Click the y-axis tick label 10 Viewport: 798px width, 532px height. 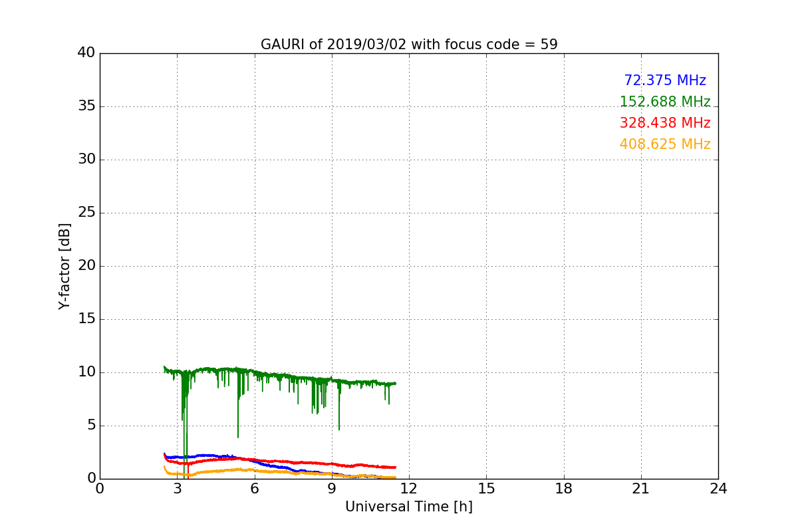click(x=86, y=372)
